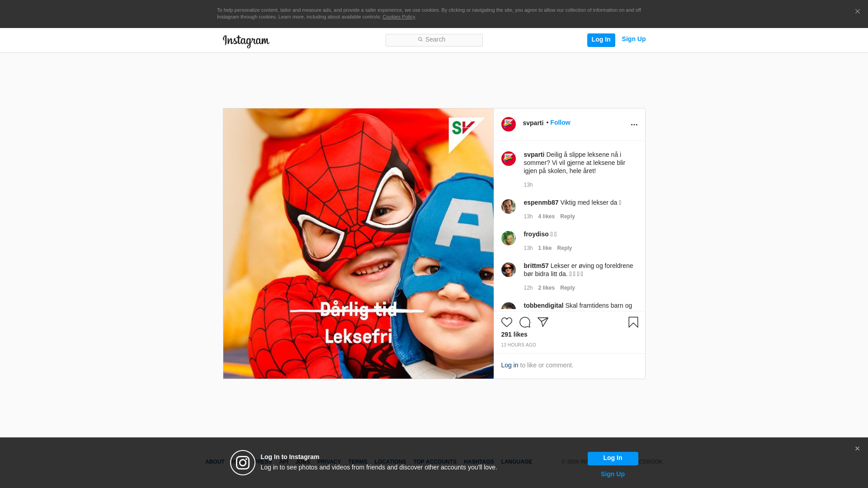Click the brittm57 username
868x488 pixels.
pos(536,266)
